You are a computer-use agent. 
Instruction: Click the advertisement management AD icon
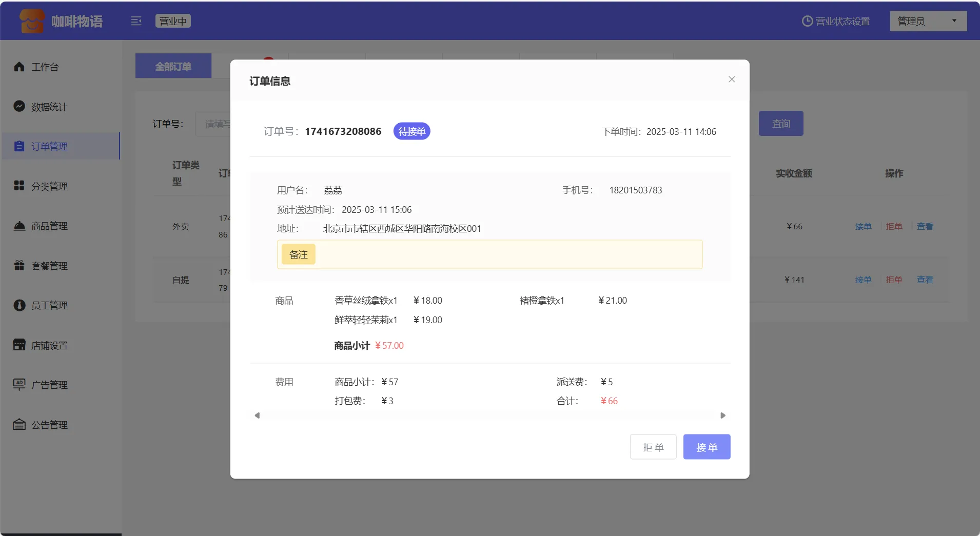(19, 384)
